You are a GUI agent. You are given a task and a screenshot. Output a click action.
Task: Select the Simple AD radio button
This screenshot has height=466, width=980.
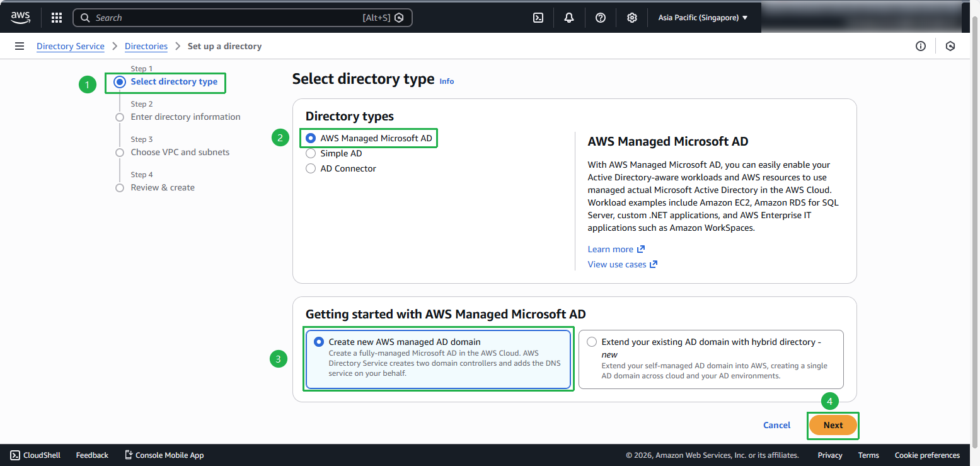(311, 153)
